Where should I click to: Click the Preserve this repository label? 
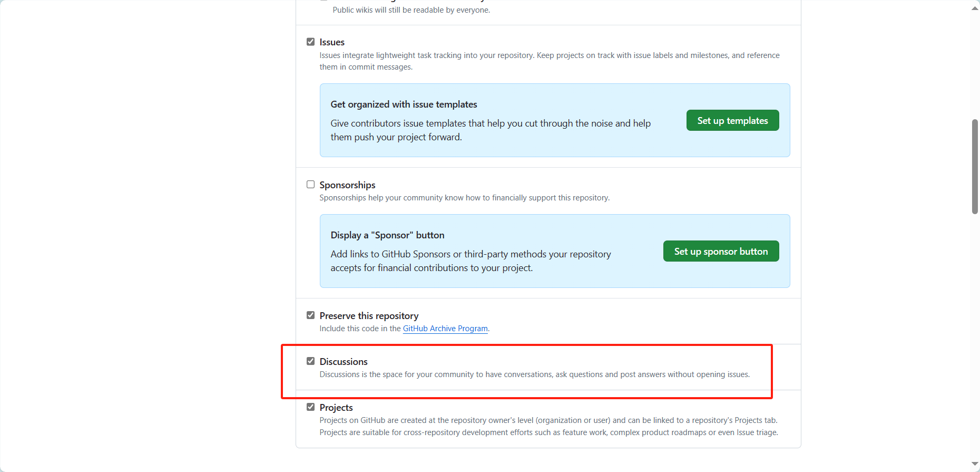pyautogui.click(x=369, y=316)
